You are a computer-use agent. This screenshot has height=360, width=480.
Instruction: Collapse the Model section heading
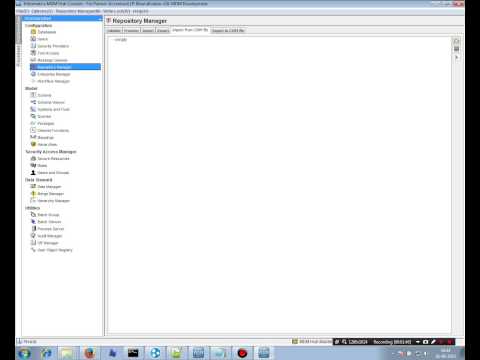pyautogui.click(x=31, y=88)
